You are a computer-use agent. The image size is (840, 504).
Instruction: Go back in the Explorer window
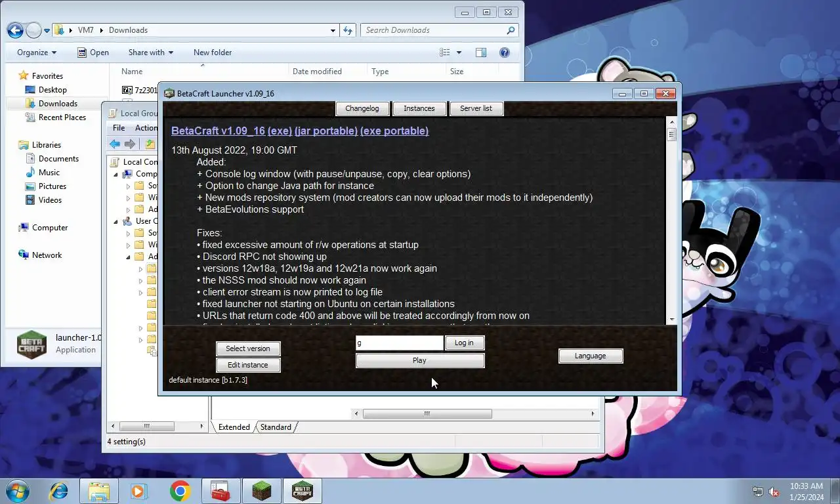click(x=16, y=30)
